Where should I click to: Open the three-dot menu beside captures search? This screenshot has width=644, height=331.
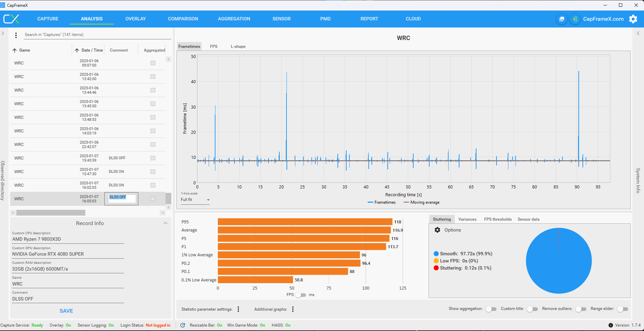16,35
